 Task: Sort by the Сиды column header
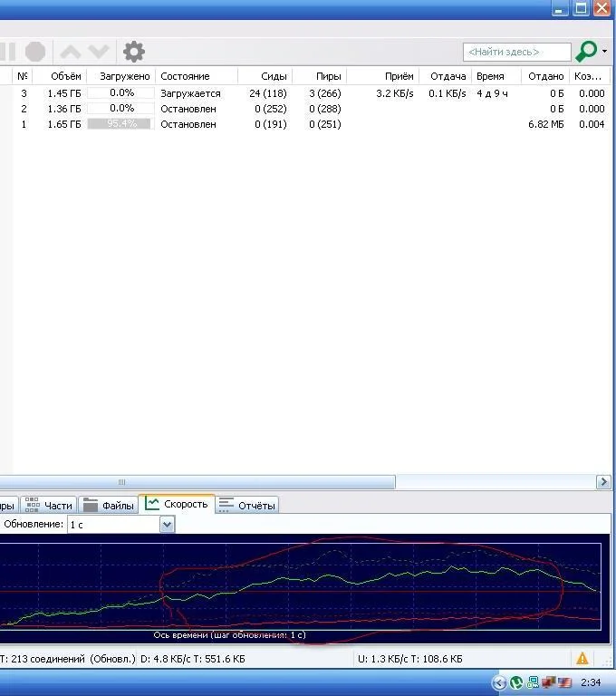[x=274, y=77]
